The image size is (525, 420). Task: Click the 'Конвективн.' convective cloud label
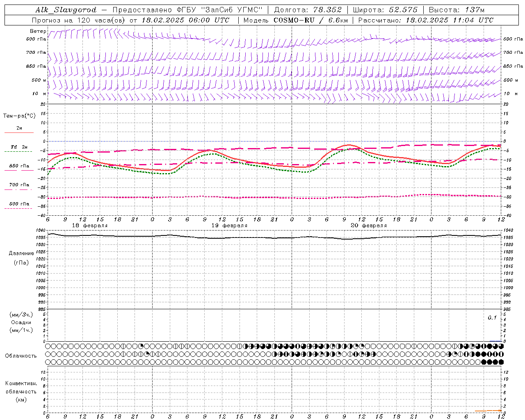(x=21, y=383)
